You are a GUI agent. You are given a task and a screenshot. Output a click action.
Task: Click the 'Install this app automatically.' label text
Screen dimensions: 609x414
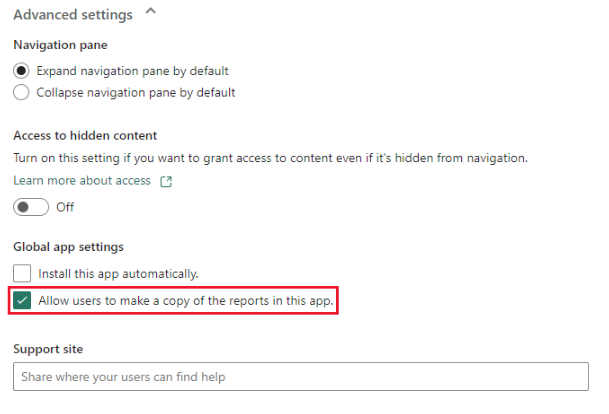click(118, 273)
